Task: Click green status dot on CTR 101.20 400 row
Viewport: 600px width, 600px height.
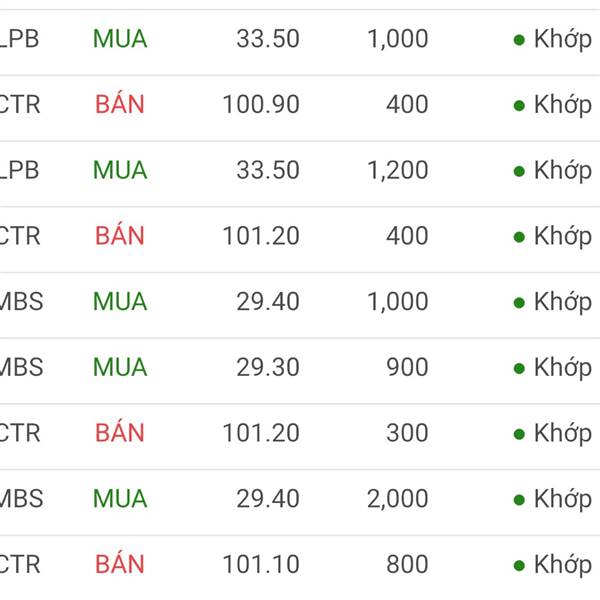Action: (519, 237)
